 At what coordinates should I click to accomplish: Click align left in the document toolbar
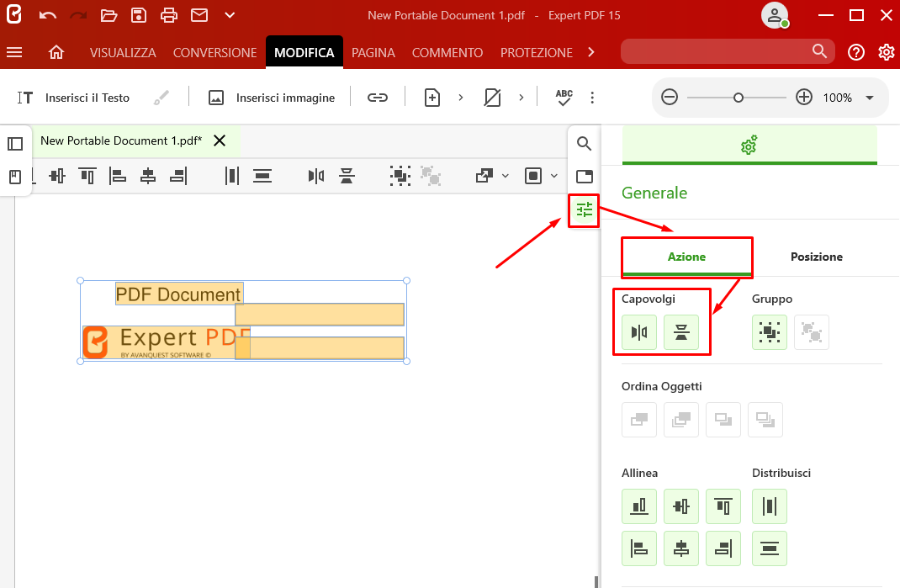coord(118,176)
